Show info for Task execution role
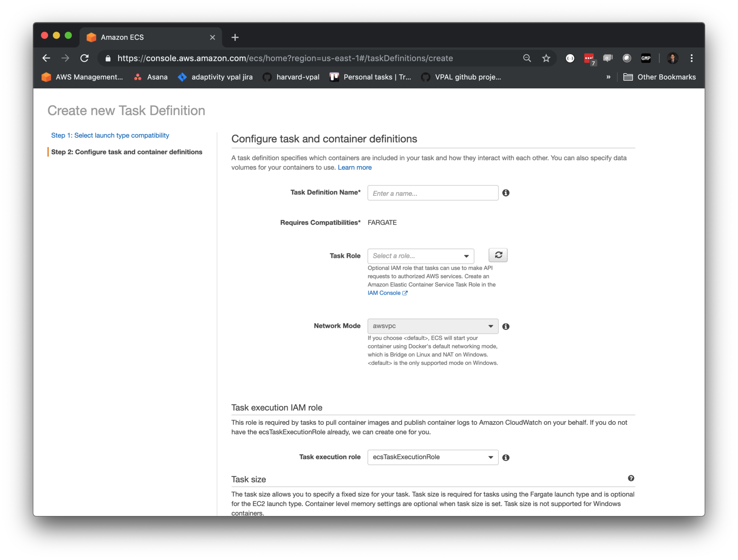 pyautogui.click(x=506, y=458)
